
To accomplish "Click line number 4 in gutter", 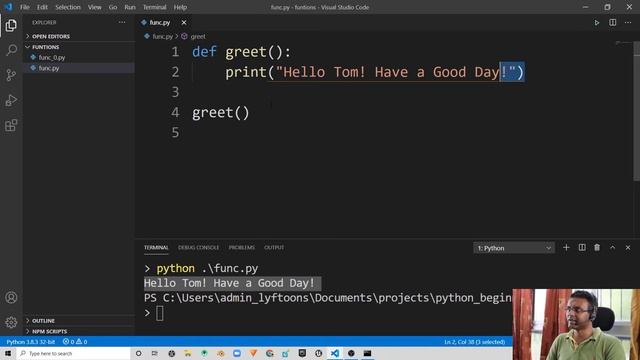I will tap(175, 112).
